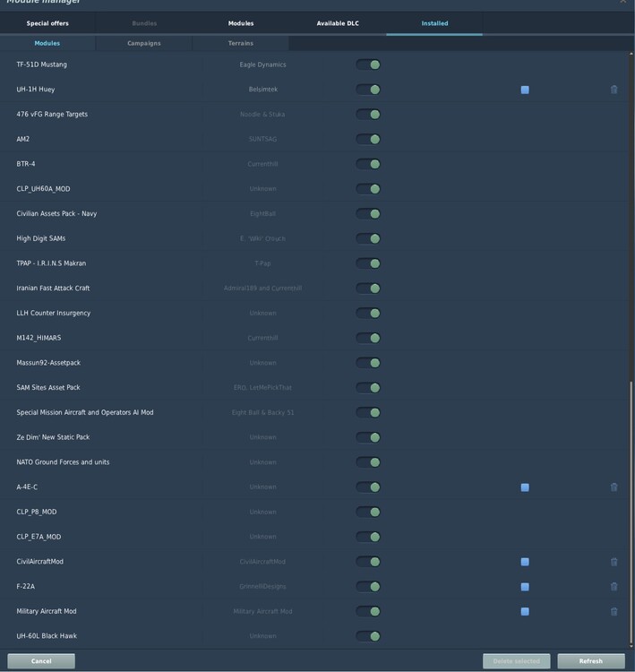Click the Military Aircraft Mod trash icon
The height and width of the screenshot is (672, 635).
click(x=614, y=612)
